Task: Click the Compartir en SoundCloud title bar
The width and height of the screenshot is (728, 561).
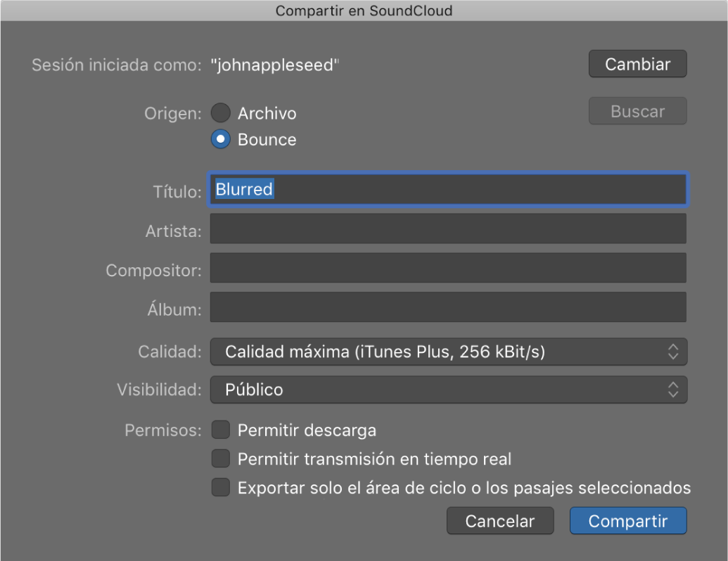Action: (x=364, y=11)
